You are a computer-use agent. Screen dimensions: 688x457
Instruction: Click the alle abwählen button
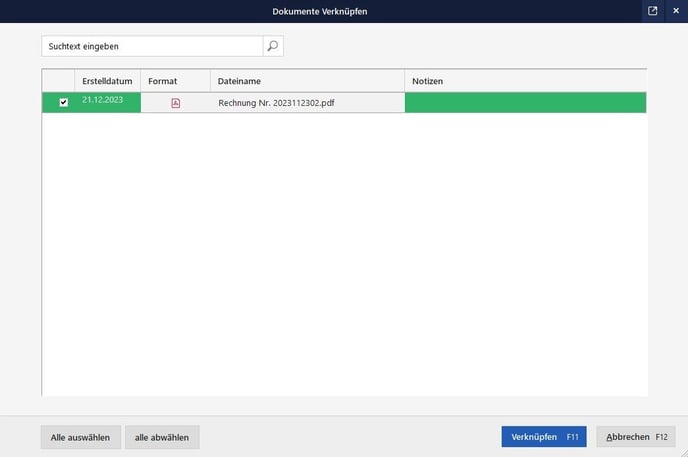tap(162, 437)
